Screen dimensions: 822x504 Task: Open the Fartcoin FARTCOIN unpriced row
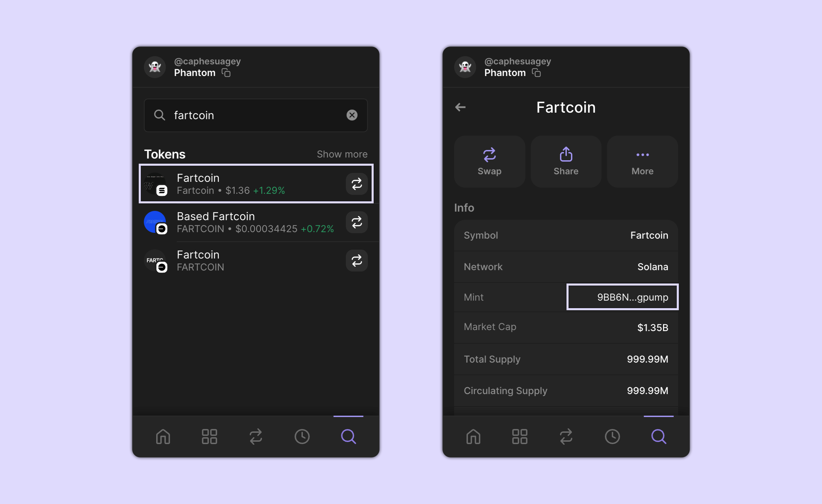(x=256, y=261)
